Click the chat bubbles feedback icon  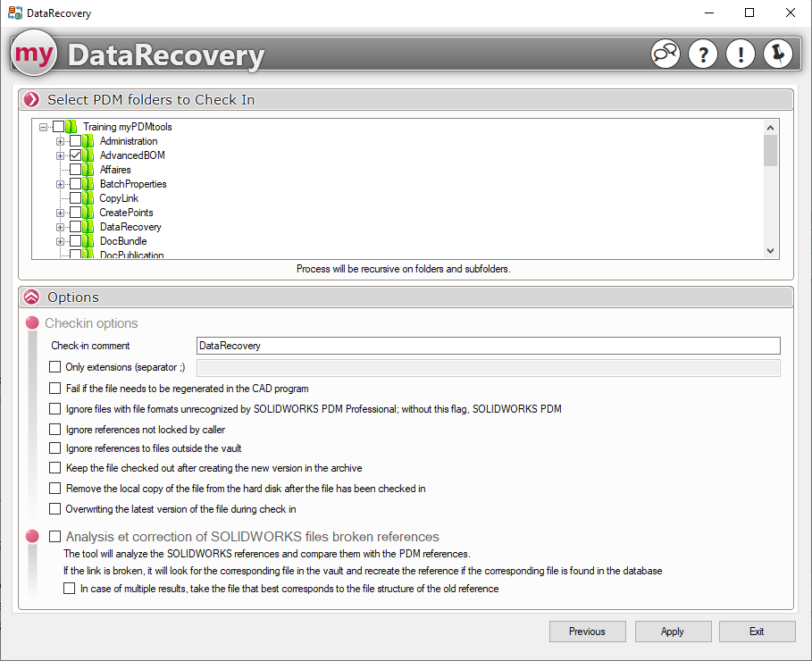666,54
